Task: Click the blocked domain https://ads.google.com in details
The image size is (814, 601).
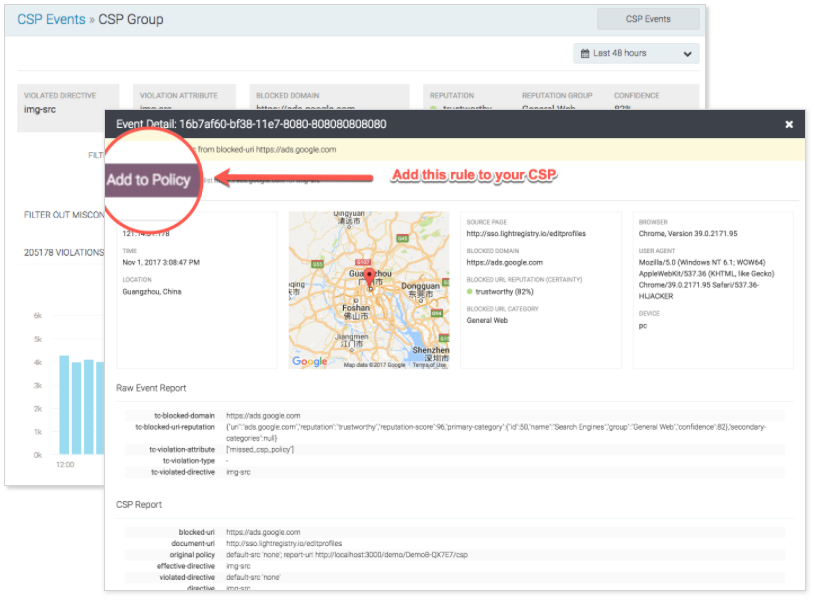Action: [x=506, y=263]
